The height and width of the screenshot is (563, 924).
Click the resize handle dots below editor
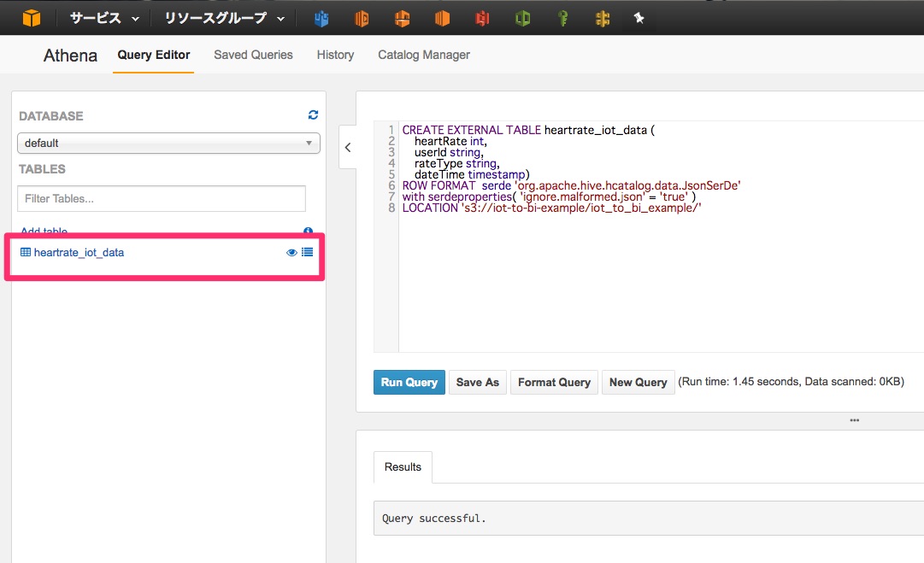(x=855, y=419)
